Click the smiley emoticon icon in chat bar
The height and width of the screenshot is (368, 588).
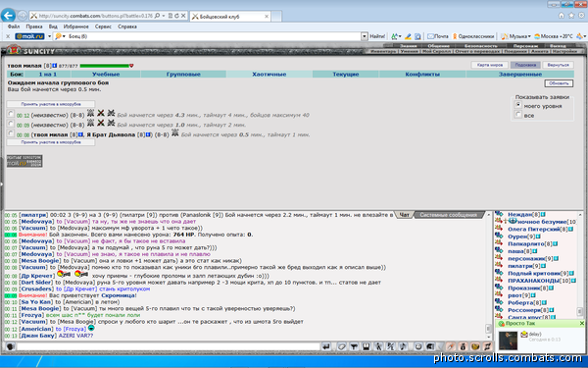pyautogui.click(x=418, y=346)
